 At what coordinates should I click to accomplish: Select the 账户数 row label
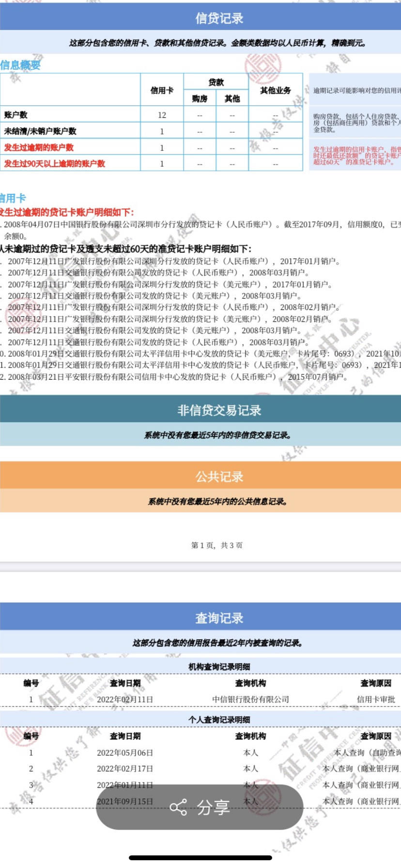(16, 115)
